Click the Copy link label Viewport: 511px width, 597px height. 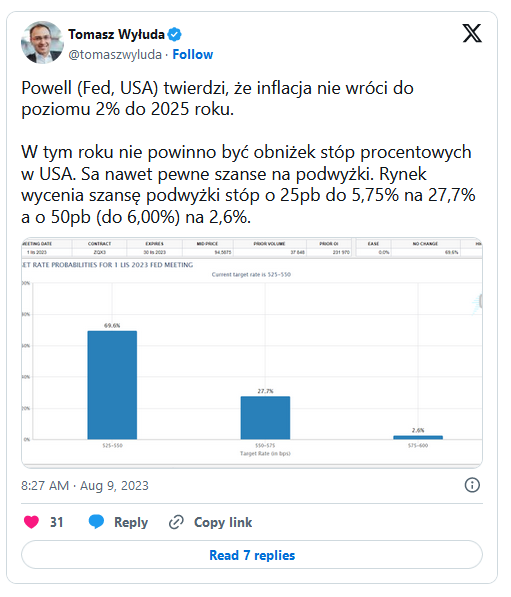[x=223, y=522]
